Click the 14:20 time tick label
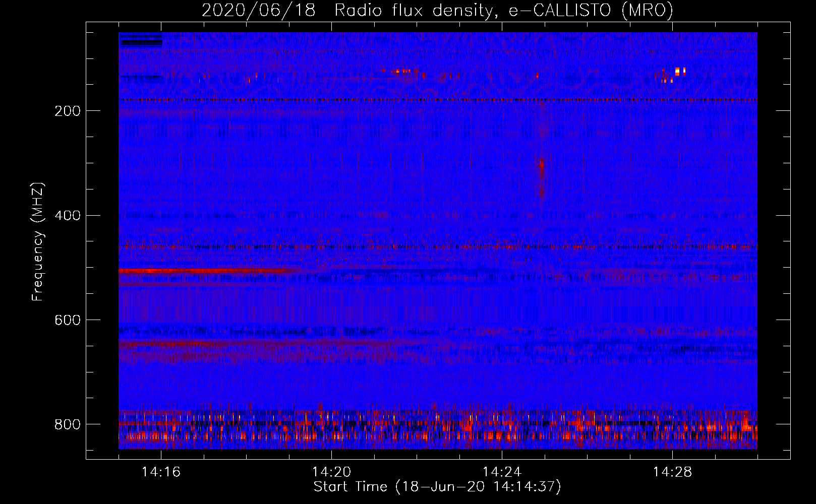 [x=331, y=472]
